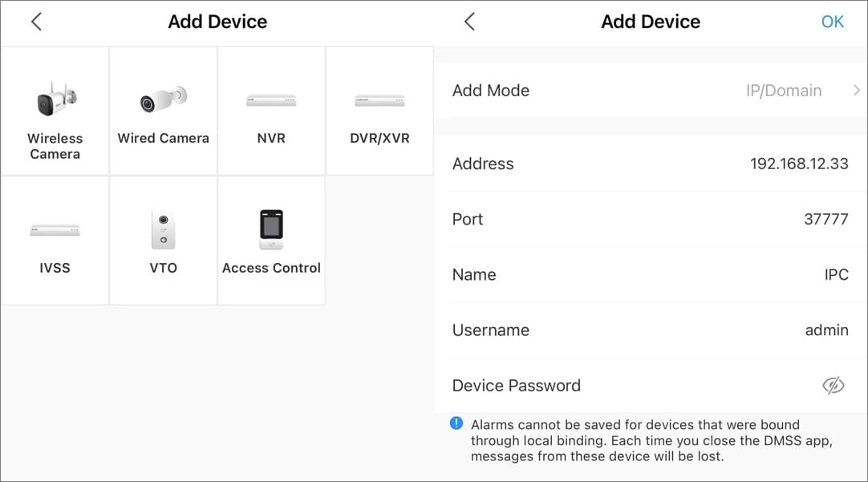
Task: Choose the IVSS device icon
Action: click(x=55, y=230)
